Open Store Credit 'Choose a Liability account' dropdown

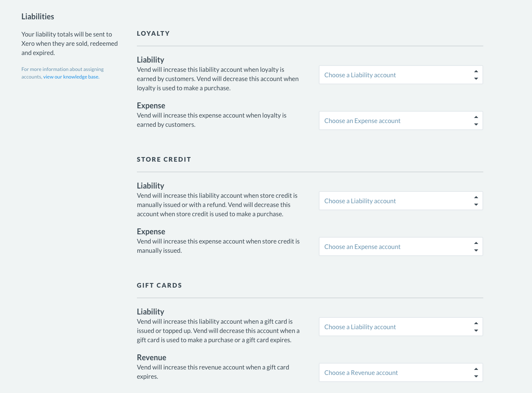[401, 201]
